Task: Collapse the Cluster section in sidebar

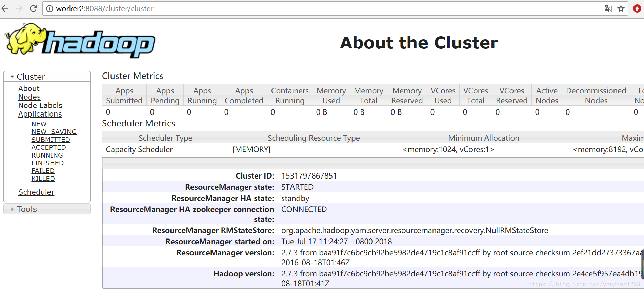Action: pos(47,77)
